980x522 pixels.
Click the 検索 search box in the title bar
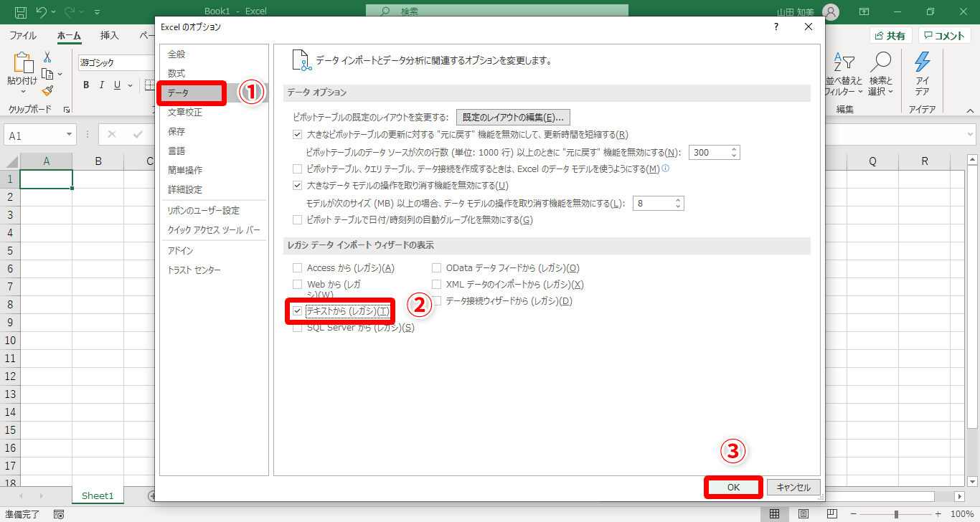pos(496,11)
